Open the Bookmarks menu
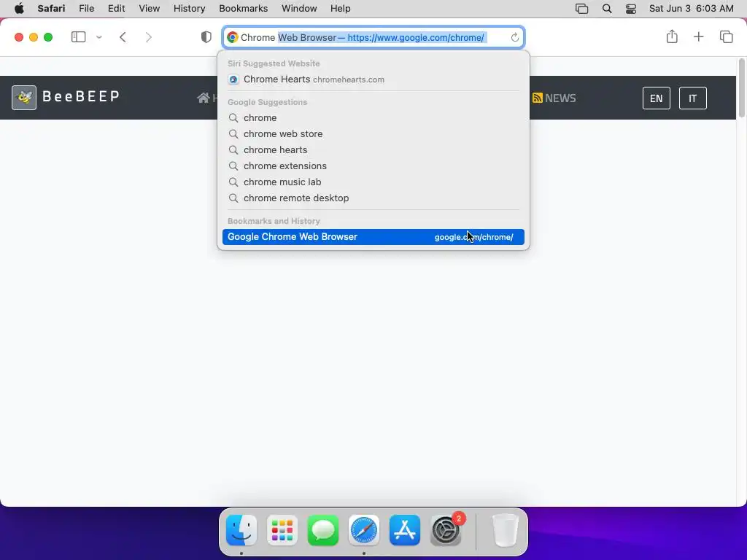This screenshot has width=747, height=560. tap(244, 9)
